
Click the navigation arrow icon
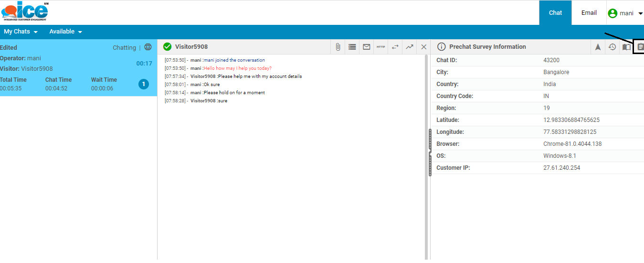click(x=598, y=47)
